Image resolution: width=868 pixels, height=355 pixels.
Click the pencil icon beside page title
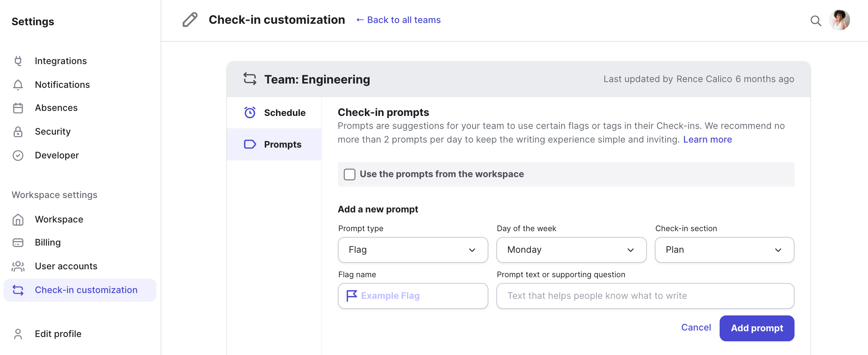click(190, 20)
